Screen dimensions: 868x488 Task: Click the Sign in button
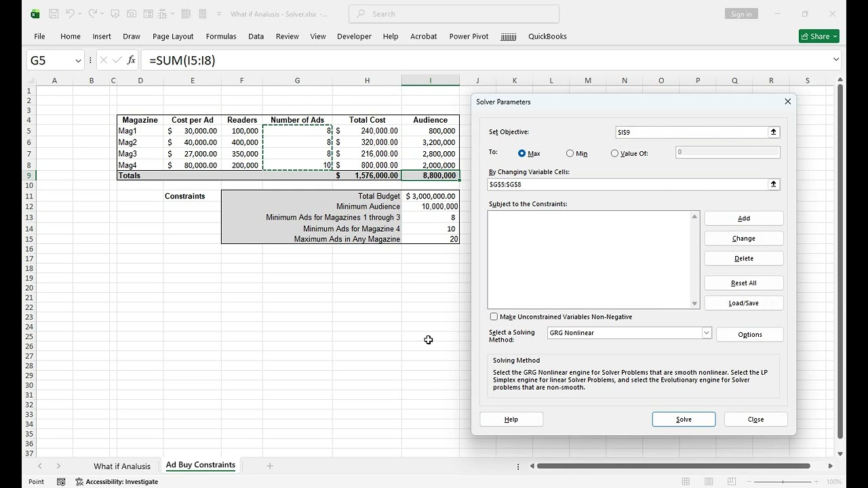[x=741, y=14]
